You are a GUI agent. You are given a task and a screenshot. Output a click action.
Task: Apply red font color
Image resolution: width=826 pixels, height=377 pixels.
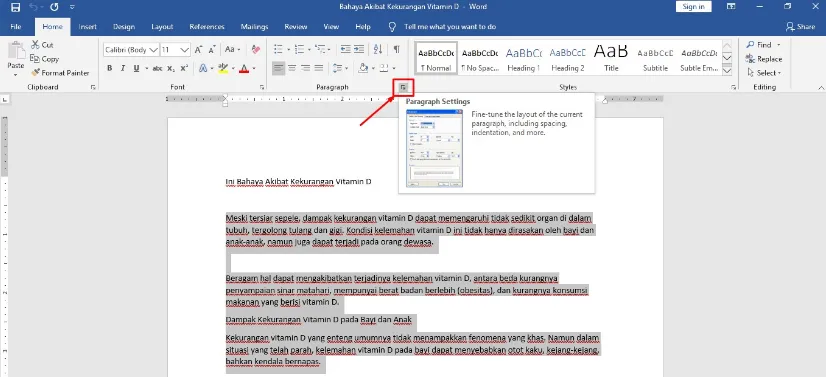[243, 68]
